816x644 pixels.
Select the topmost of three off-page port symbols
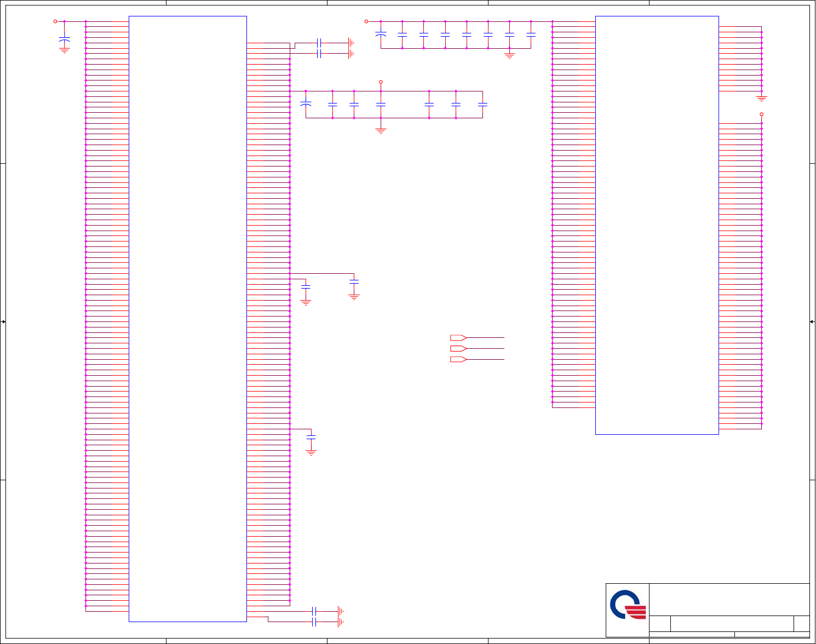pos(458,338)
